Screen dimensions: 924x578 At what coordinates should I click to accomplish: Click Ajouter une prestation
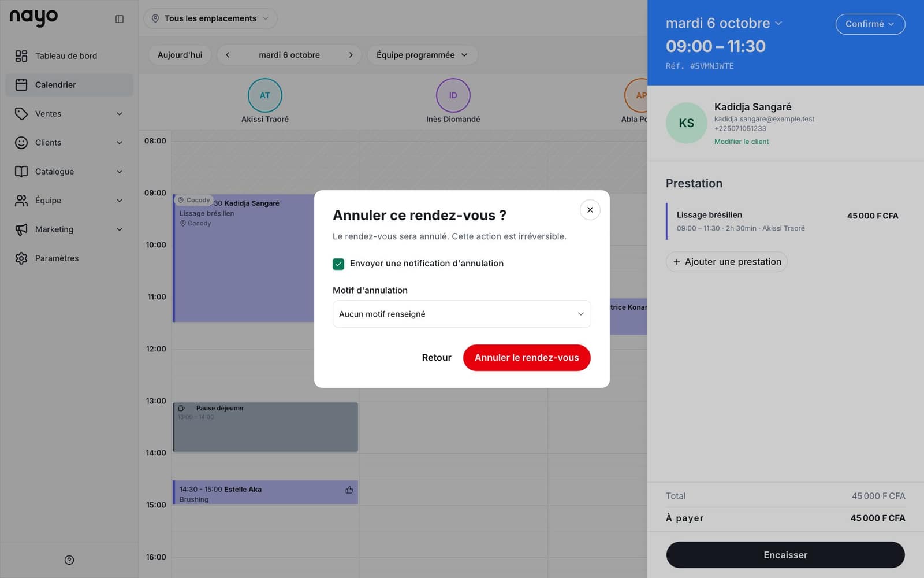tap(726, 262)
